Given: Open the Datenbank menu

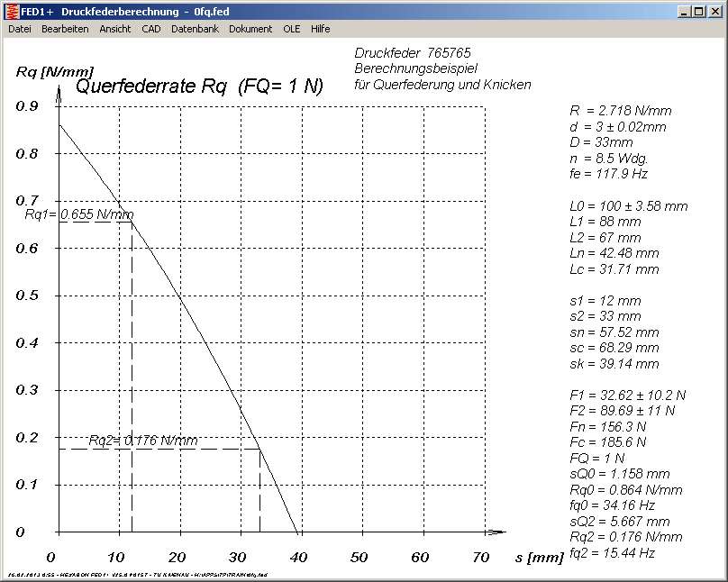Looking at the screenshot, I should tap(195, 29).
